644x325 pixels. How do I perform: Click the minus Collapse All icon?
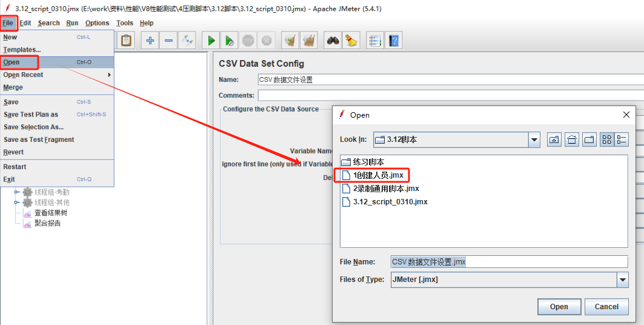click(x=168, y=41)
